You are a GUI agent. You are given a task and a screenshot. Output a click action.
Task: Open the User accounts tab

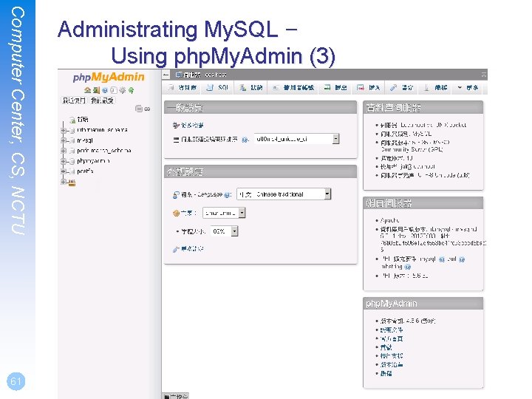293,87
